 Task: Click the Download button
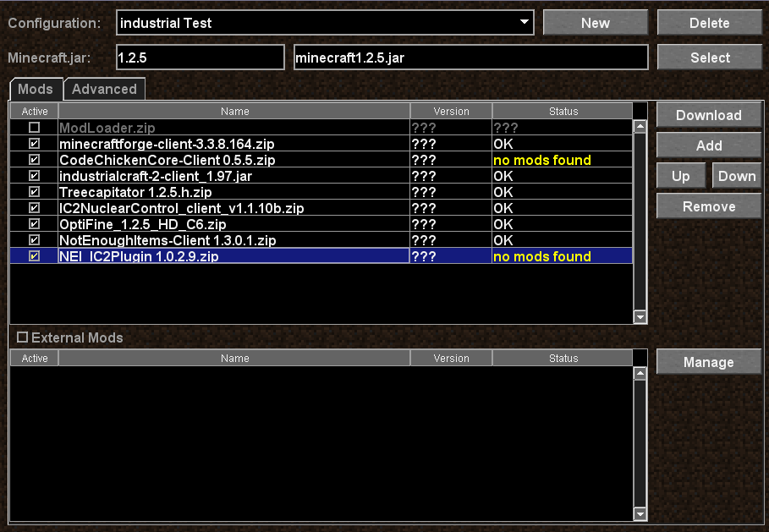(x=708, y=115)
